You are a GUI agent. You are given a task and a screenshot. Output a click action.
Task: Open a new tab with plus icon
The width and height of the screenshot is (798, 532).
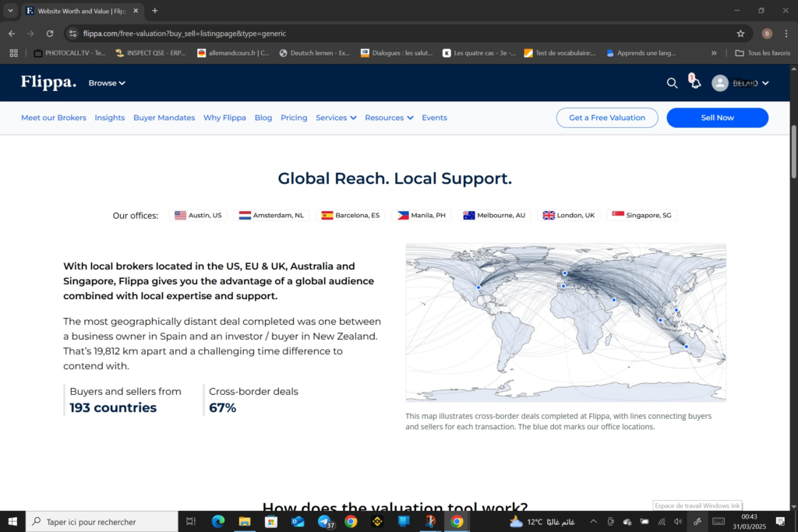click(155, 11)
